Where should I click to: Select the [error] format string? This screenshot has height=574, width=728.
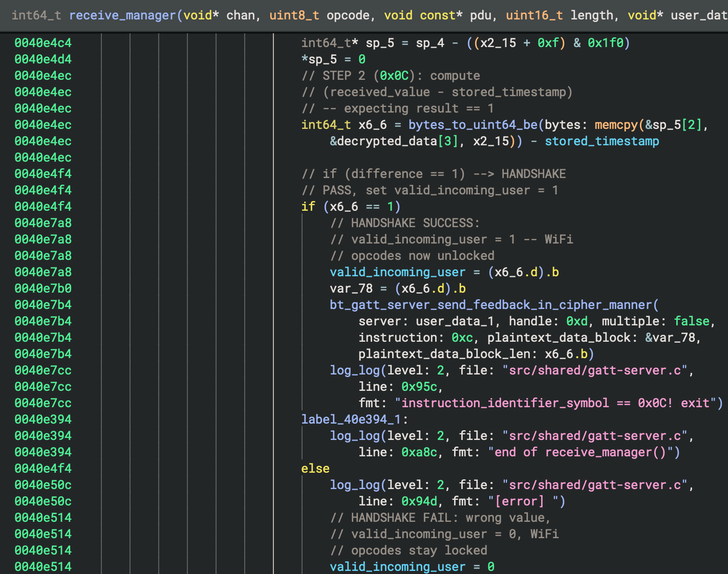[x=523, y=501]
